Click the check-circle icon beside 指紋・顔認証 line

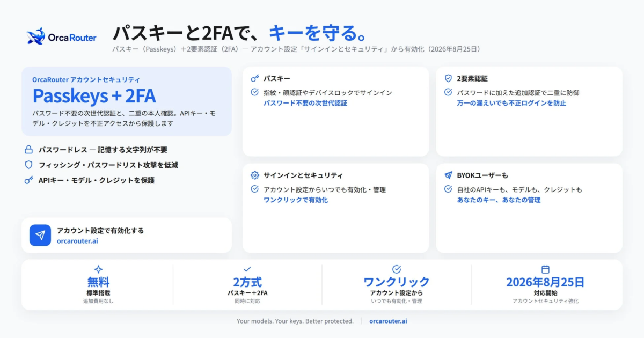255,92
